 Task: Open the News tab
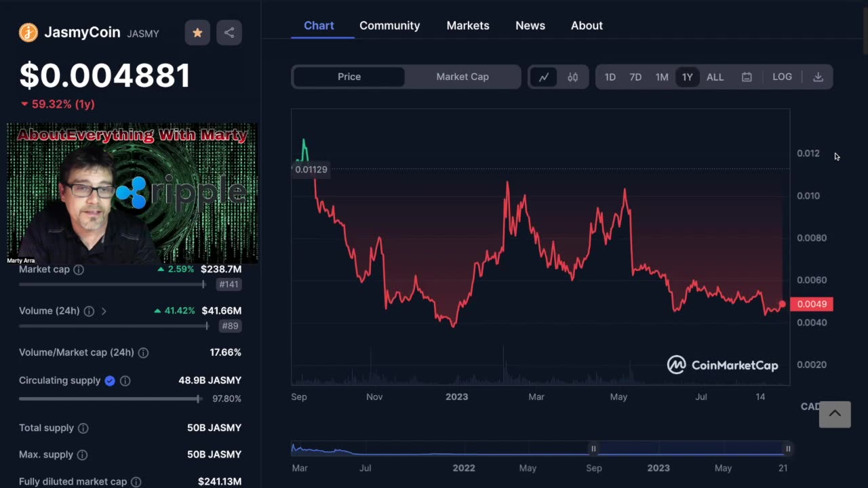coord(530,26)
